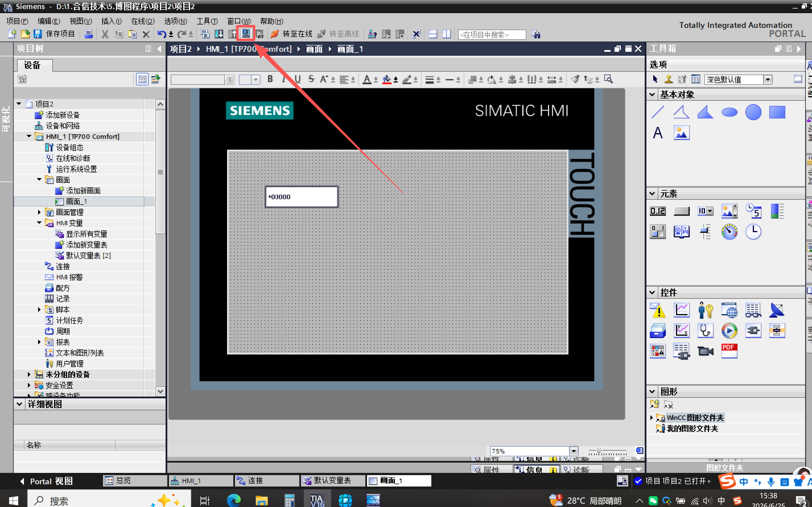Click the Cut scissors icon
Viewport: 812px width, 507px height.
point(105,34)
